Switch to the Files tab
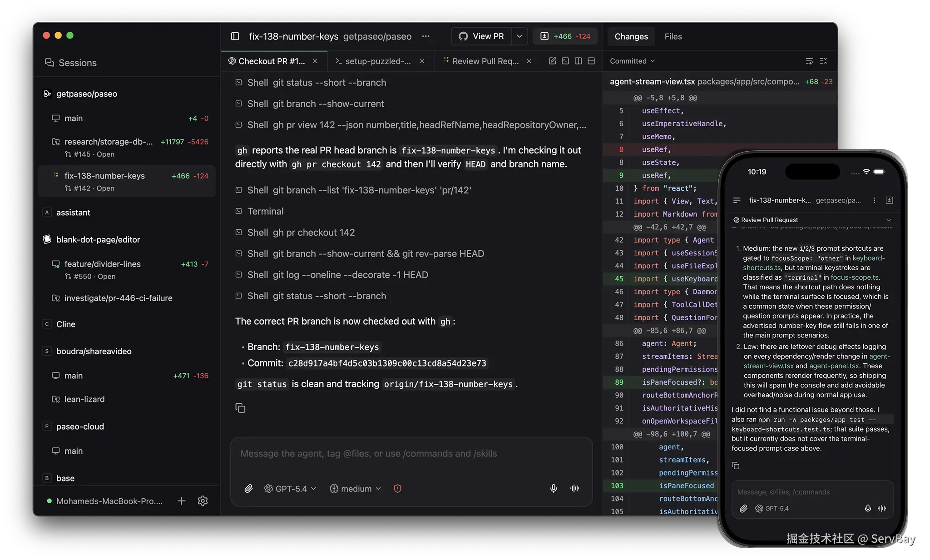 point(673,36)
